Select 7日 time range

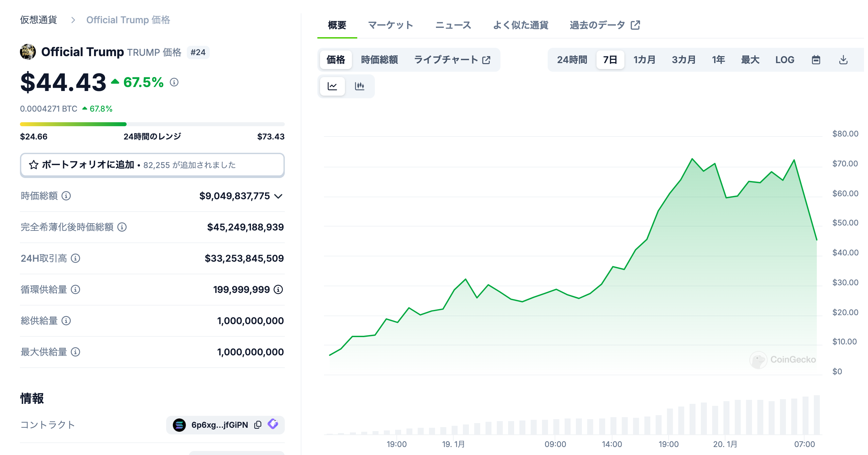click(610, 60)
